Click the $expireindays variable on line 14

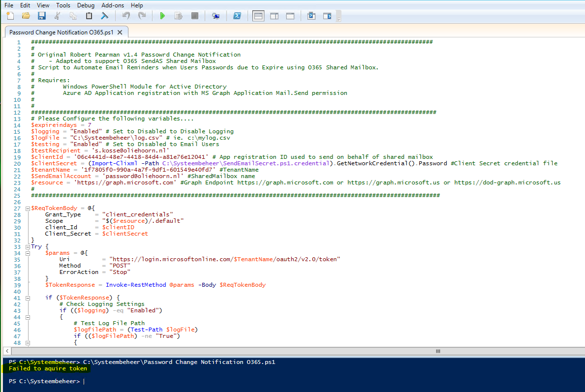pos(54,125)
